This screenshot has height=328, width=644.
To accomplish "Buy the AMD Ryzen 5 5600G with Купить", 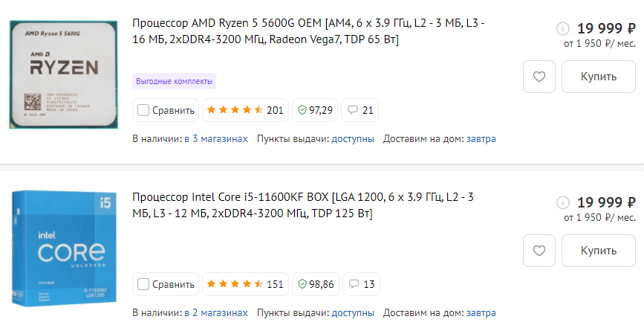I will tap(599, 77).
